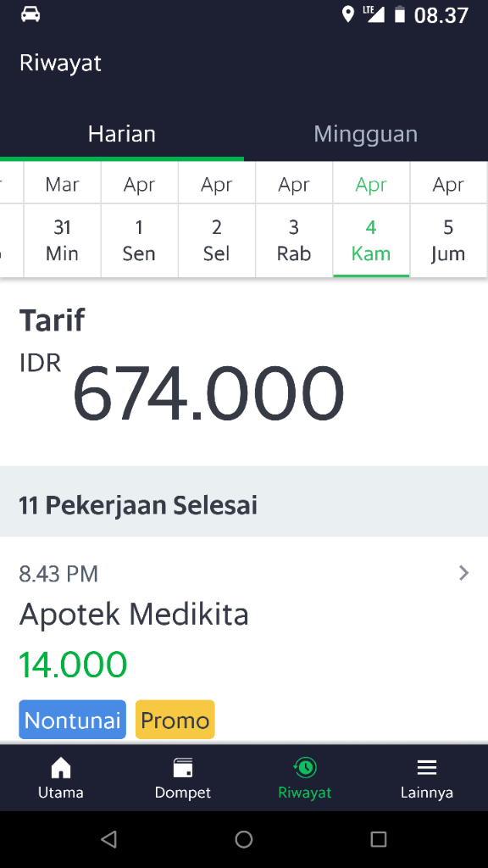Tap the location pin status icon
The width and height of the screenshot is (488, 868).
tap(348, 14)
